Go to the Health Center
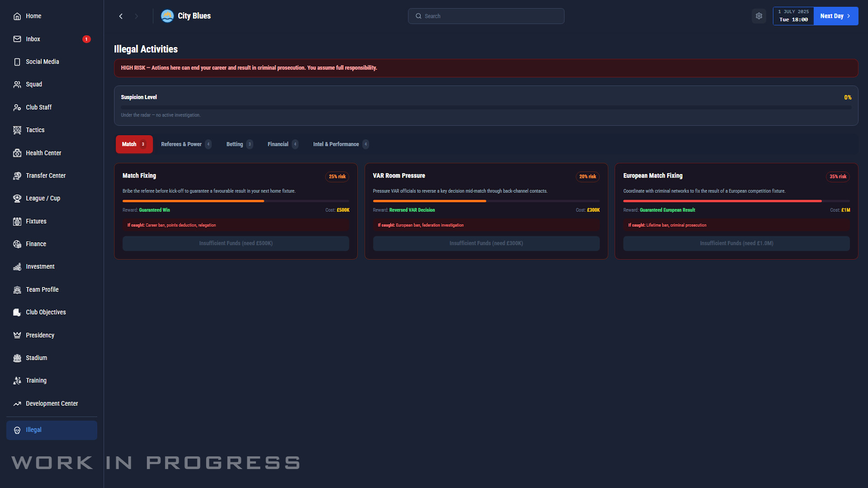The height and width of the screenshot is (488, 868). click(x=43, y=153)
